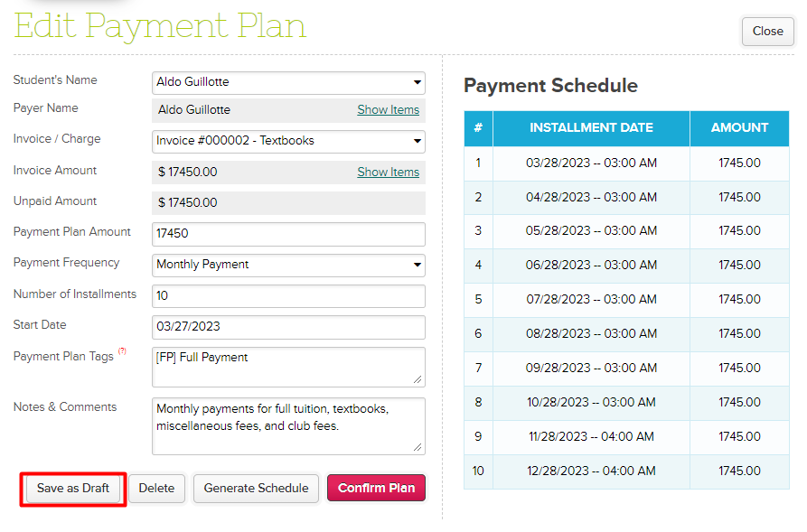Confirm the payment plan
807x532 pixels.
pyautogui.click(x=376, y=489)
